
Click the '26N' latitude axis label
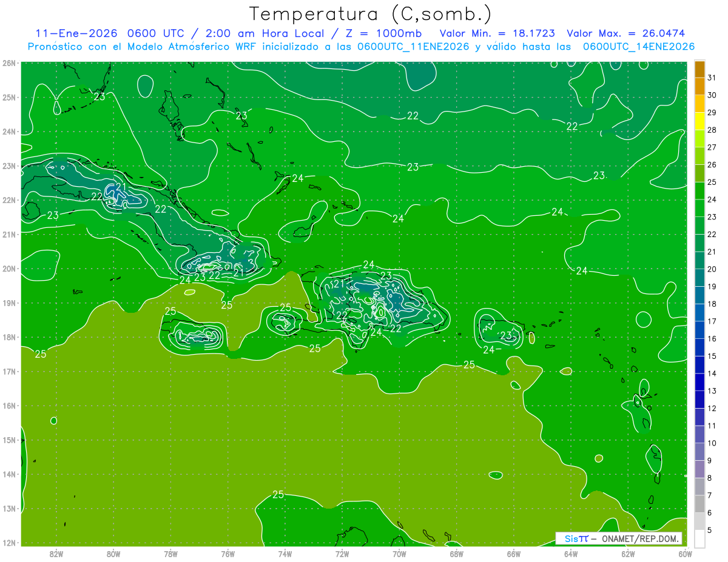point(9,63)
